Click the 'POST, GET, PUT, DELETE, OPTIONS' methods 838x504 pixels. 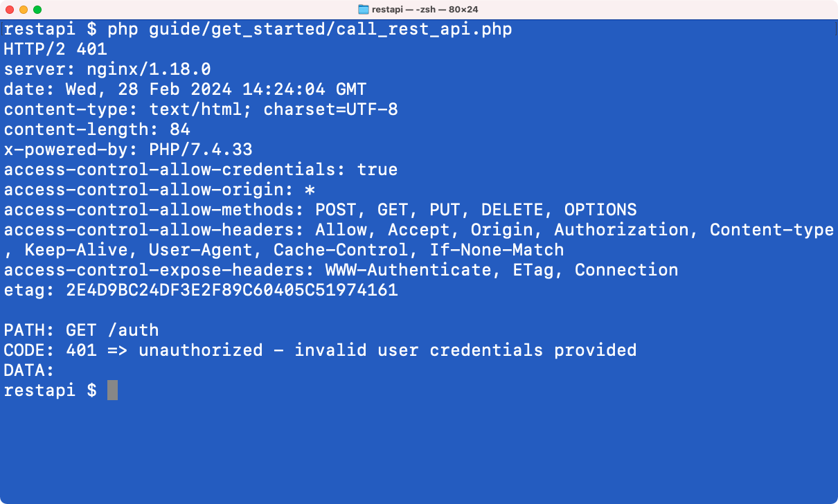(x=476, y=210)
